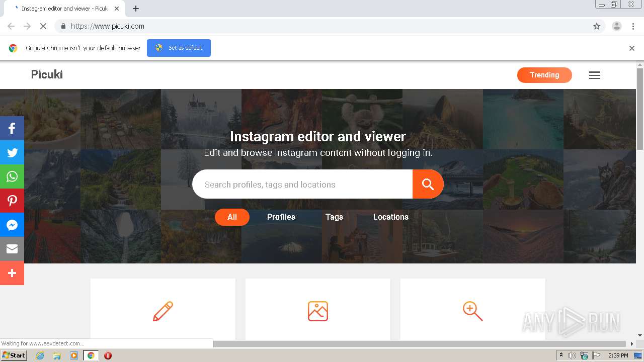
Task: Share via the Twitter sidebar icon
Action: tap(12, 152)
